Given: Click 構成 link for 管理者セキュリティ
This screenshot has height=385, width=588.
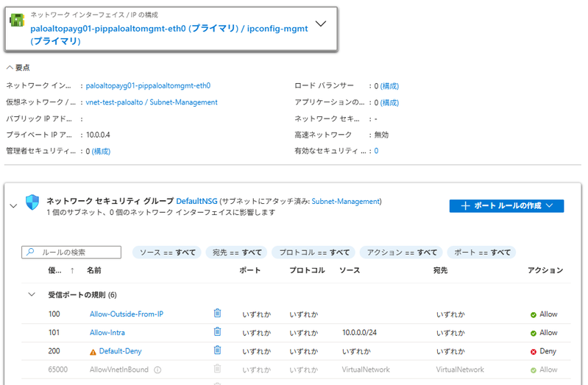Looking at the screenshot, I should pos(102,151).
